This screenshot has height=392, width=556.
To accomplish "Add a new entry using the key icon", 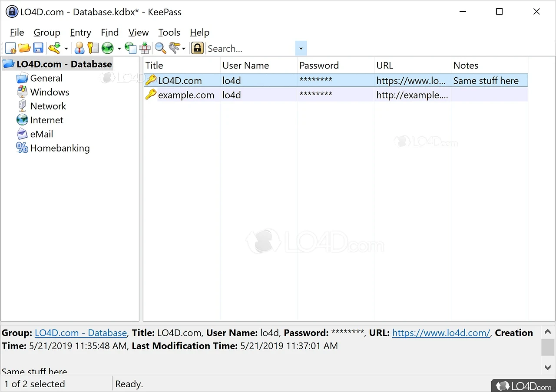I will (x=54, y=48).
